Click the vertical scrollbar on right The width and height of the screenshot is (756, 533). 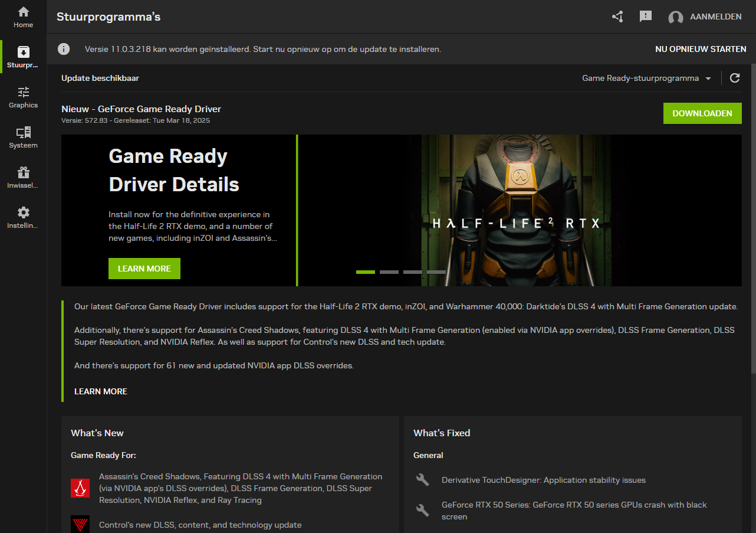[x=753, y=218]
